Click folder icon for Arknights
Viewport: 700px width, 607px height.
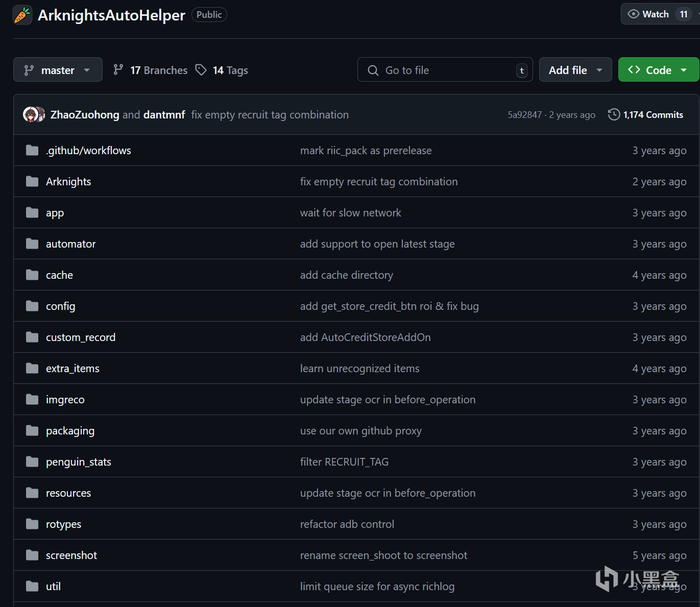point(32,181)
